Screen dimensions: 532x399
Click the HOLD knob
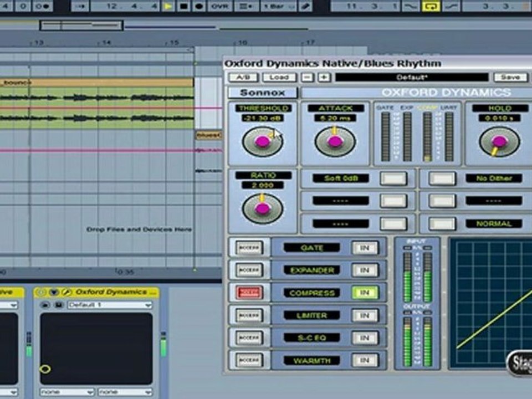pyautogui.click(x=499, y=142)
